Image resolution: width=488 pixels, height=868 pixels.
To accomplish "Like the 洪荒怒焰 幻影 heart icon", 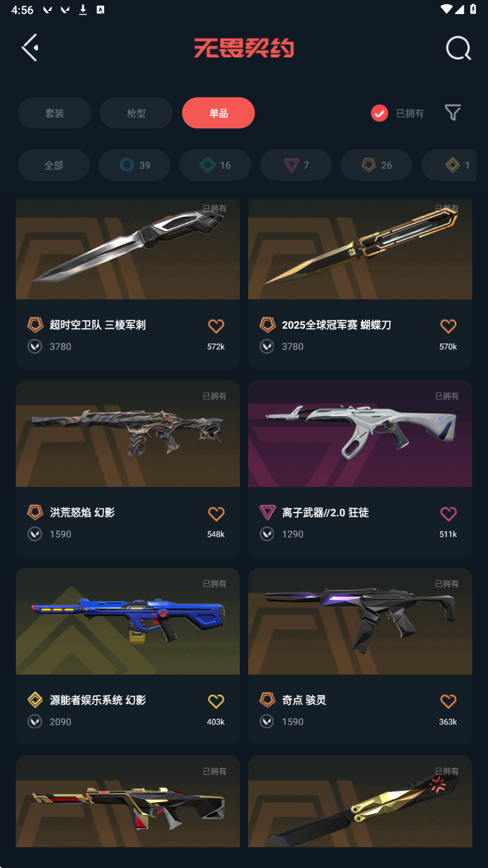I will coord(216,514).
